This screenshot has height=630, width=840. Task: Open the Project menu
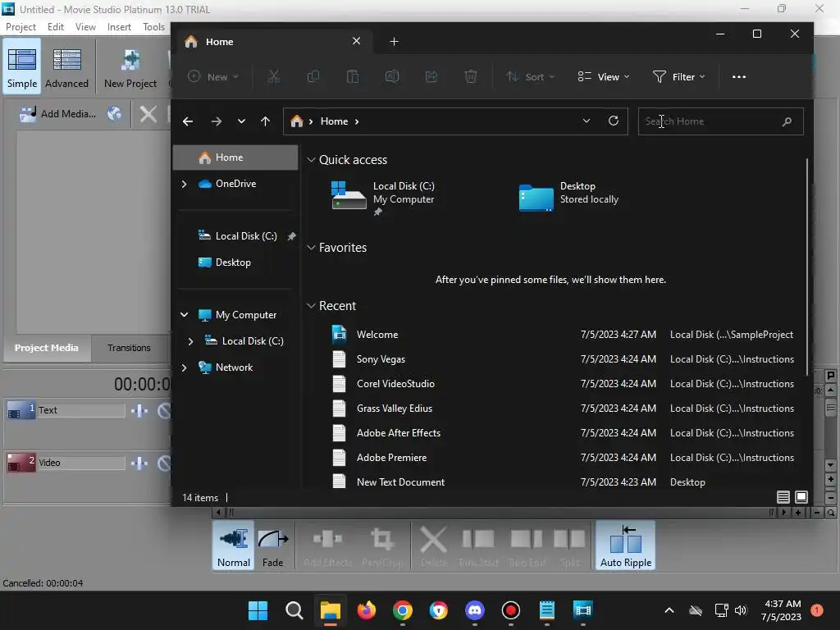click(x=21, y=27)
